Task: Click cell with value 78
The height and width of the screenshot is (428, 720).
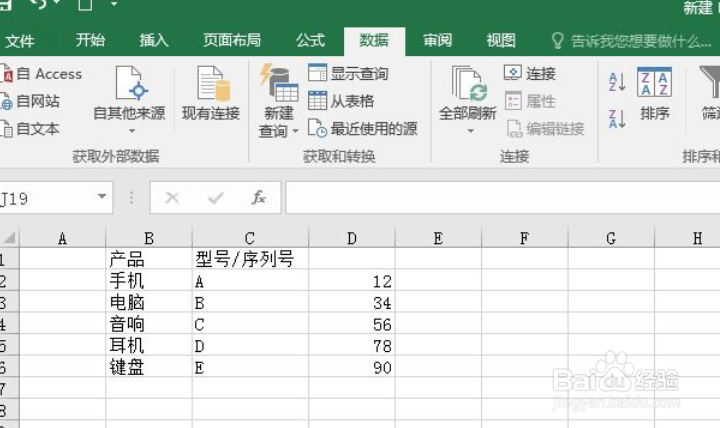Action: click(x=352, y=345)
